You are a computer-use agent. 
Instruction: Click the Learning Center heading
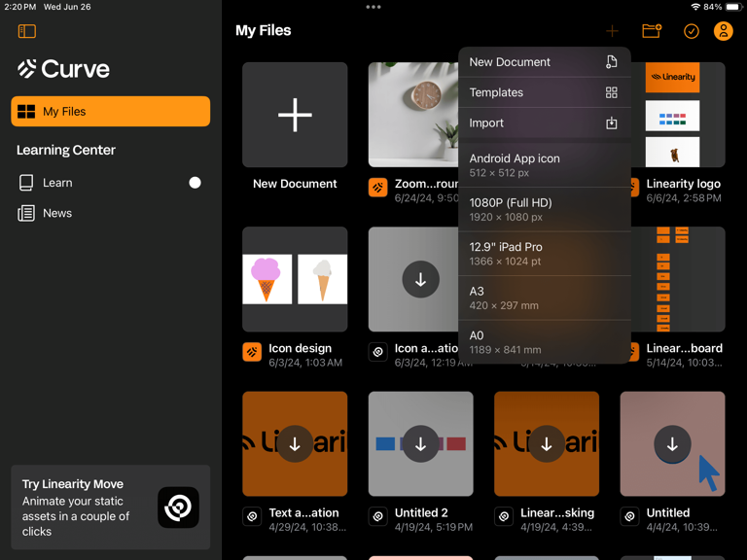tap(66, 150)
